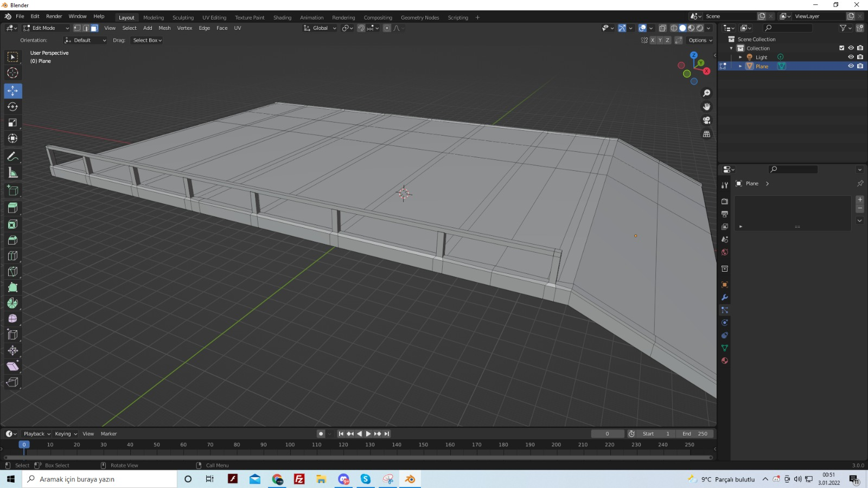Choose the Knife tool
This screenshot has width=868, height=488.
(12, 272)
